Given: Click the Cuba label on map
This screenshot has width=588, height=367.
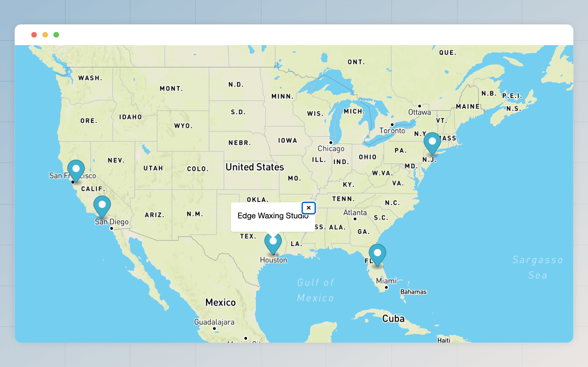Looking at the screenshot, I should pyautogui.click(x=393, y=319).
